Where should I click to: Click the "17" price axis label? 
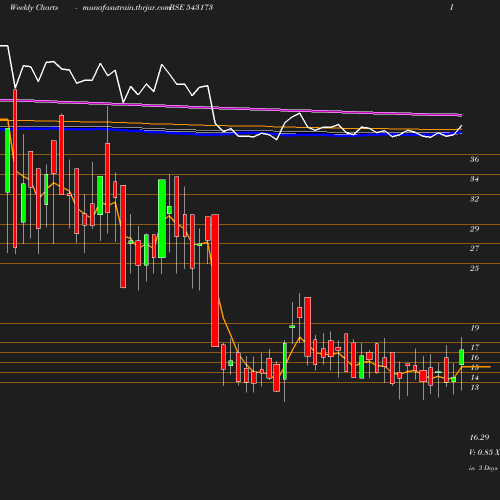[475, 347]
